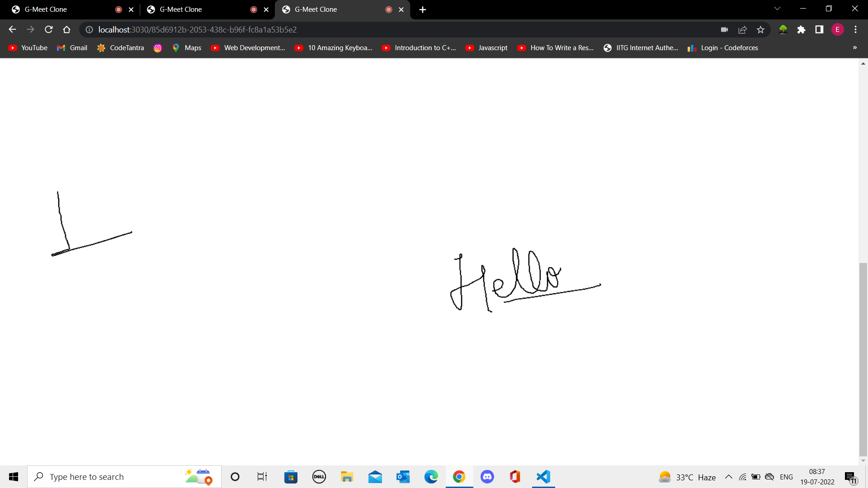Open a new browser tab
Viewport: 868px width, 488px height.
[x=423, y=9]
